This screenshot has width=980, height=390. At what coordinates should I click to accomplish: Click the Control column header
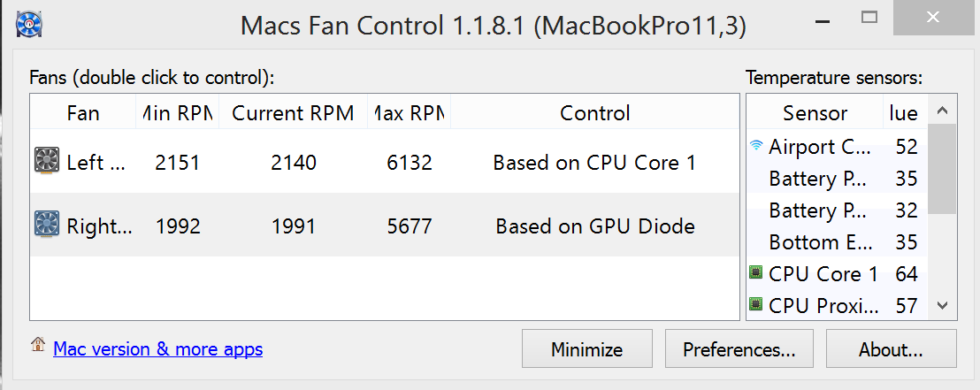[595, 112]
